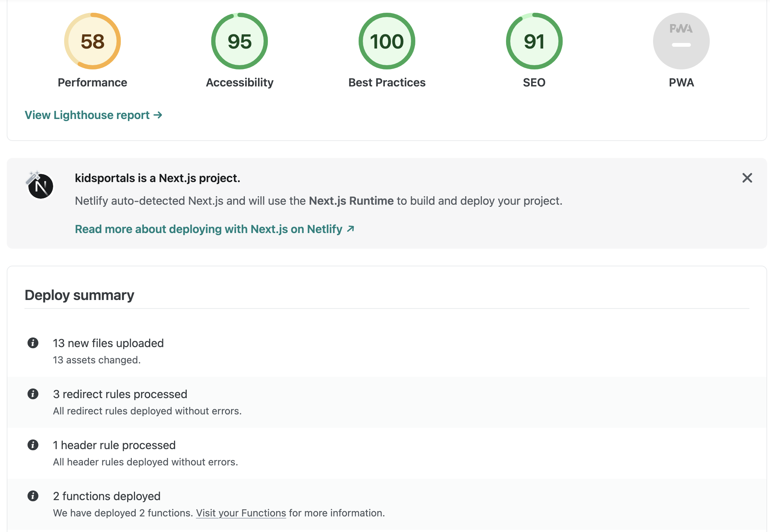Click info icon beside header rule processed
The image size is (770, 532).
[x=33, y=445]
